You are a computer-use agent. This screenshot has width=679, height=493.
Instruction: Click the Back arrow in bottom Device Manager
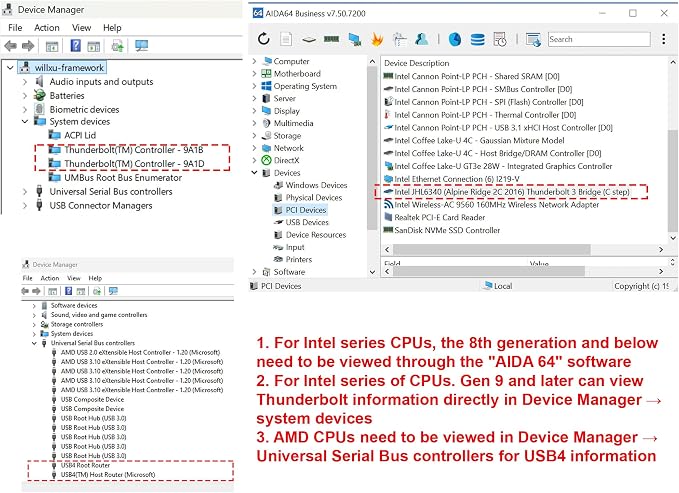pyautogui.click(x=25, y=291)
